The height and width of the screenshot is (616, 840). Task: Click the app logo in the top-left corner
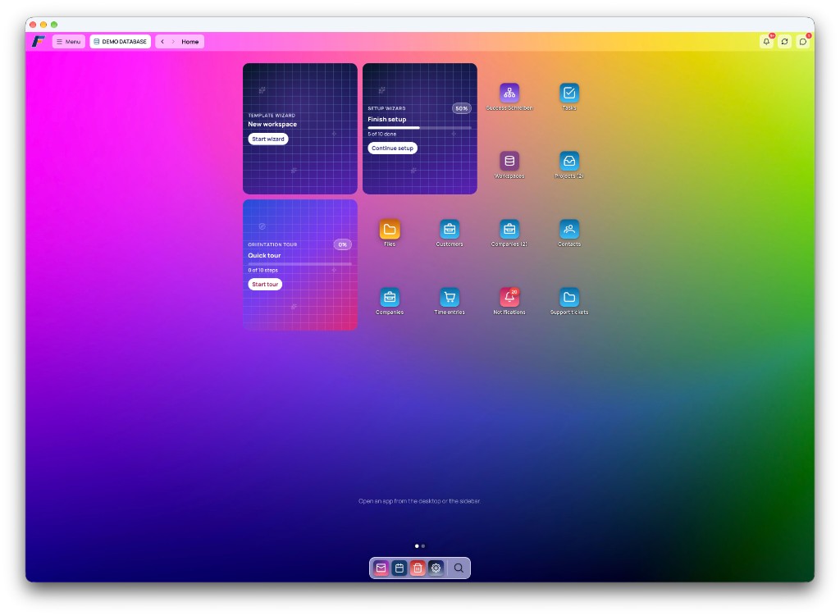tap(38, 41)
